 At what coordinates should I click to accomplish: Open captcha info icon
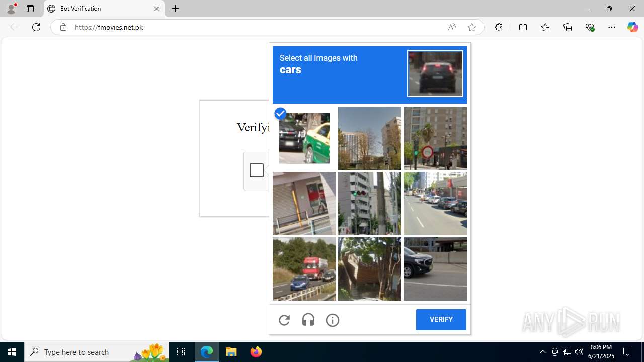click(333, 320)
